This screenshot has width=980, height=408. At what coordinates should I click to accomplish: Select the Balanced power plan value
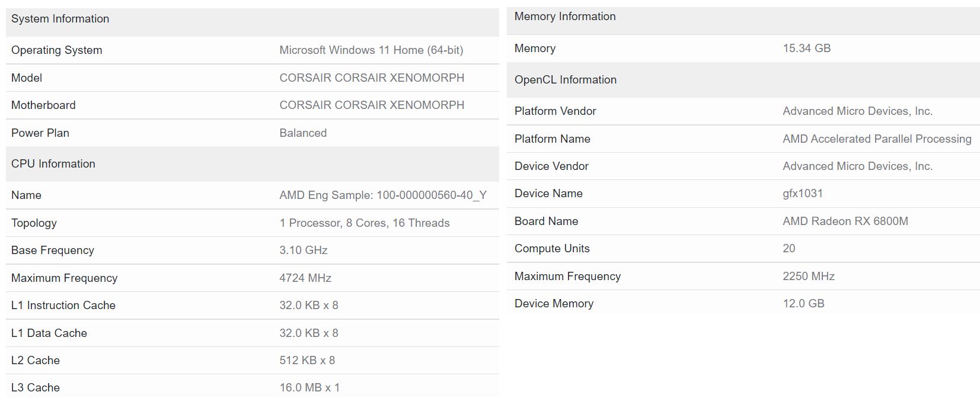[x=303, y=133]
